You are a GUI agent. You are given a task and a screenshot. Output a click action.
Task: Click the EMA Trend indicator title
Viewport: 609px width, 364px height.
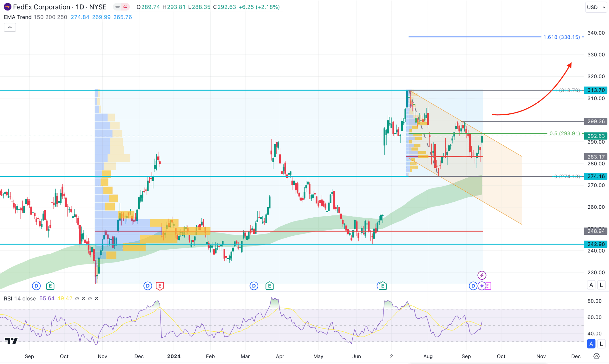(18, 17)
